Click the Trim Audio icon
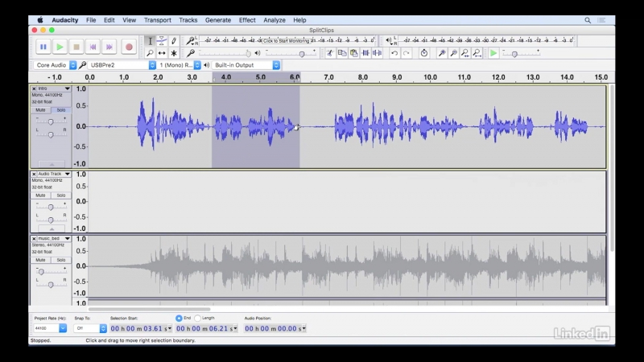Image resolution: width=644 pixels, height=362 pixels. 365,53
